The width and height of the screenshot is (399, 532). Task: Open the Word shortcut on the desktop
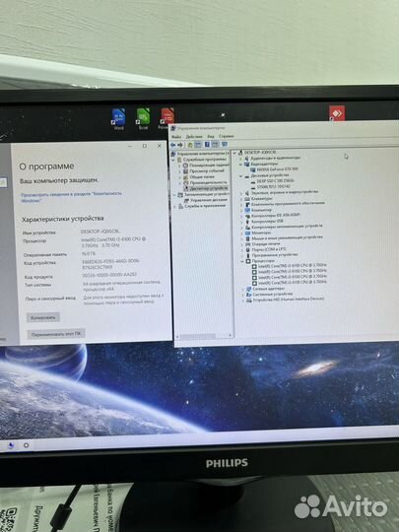point(119,119)
